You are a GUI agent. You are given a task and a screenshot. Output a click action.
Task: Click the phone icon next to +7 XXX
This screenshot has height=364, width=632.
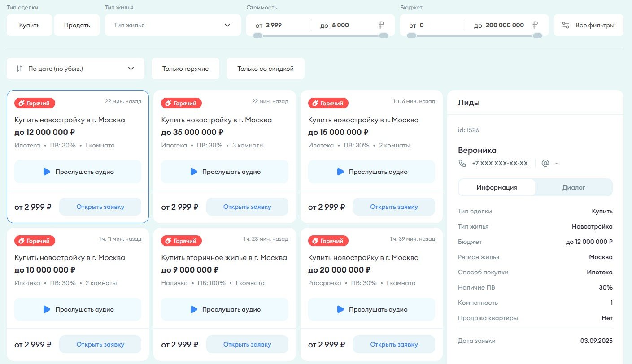tap(462, 163)
